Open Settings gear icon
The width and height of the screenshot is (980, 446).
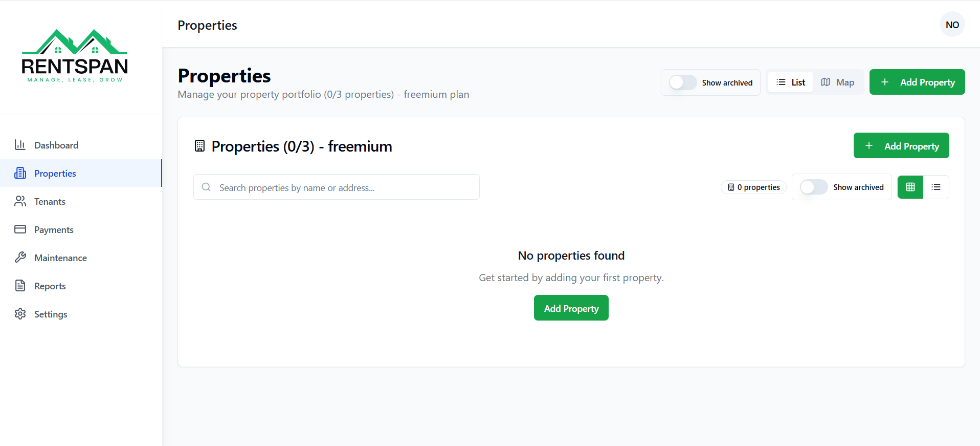[x=20, y=314]
